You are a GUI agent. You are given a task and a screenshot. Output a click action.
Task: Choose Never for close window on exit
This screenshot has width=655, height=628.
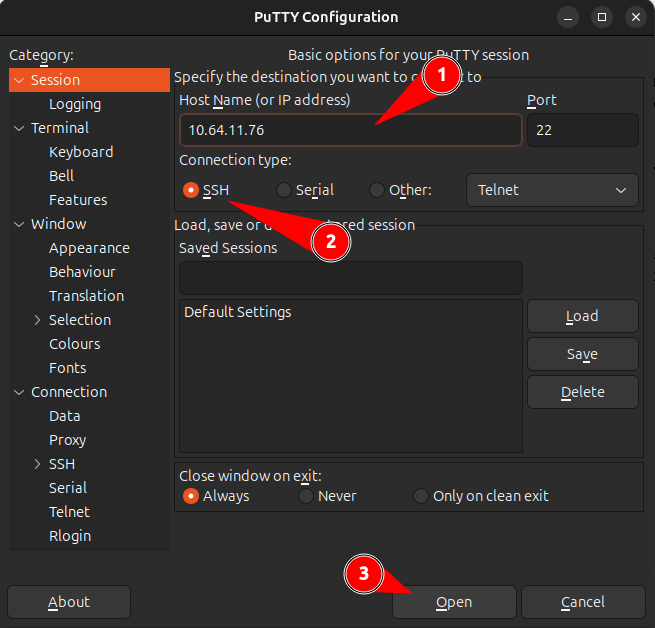pyautogui.click(x=306, y=496)
